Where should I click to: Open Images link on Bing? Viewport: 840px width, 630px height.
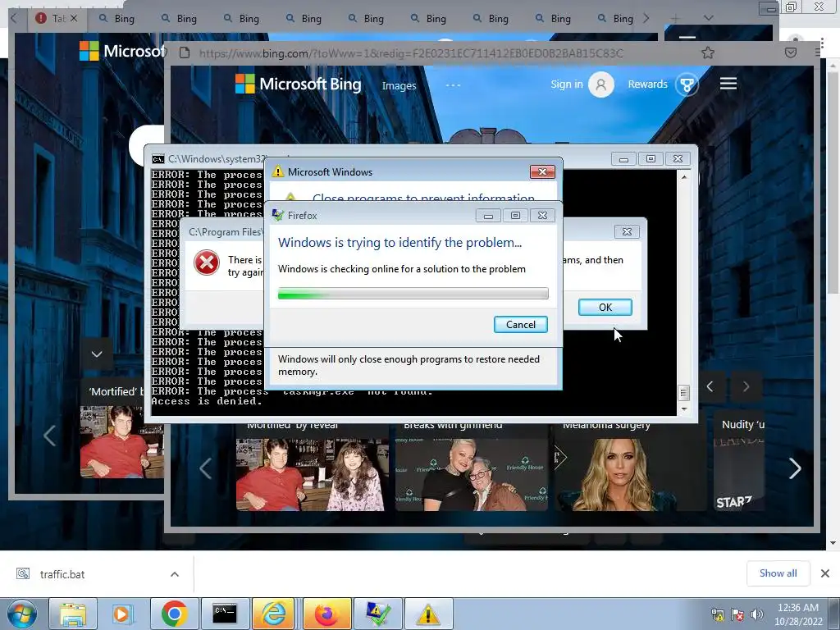[x=399, y=85]
